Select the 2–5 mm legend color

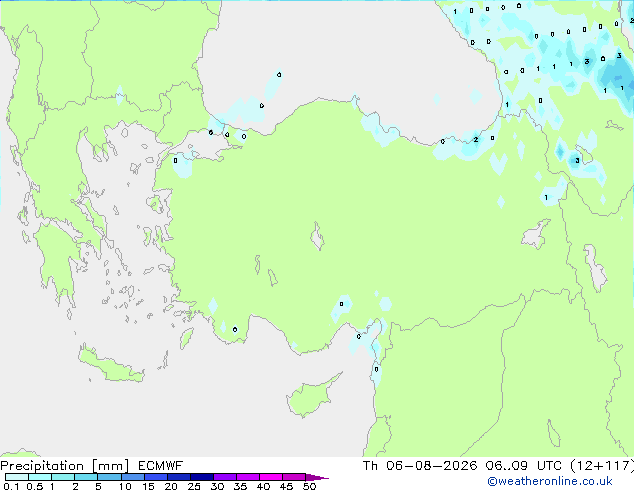[86, 477]
